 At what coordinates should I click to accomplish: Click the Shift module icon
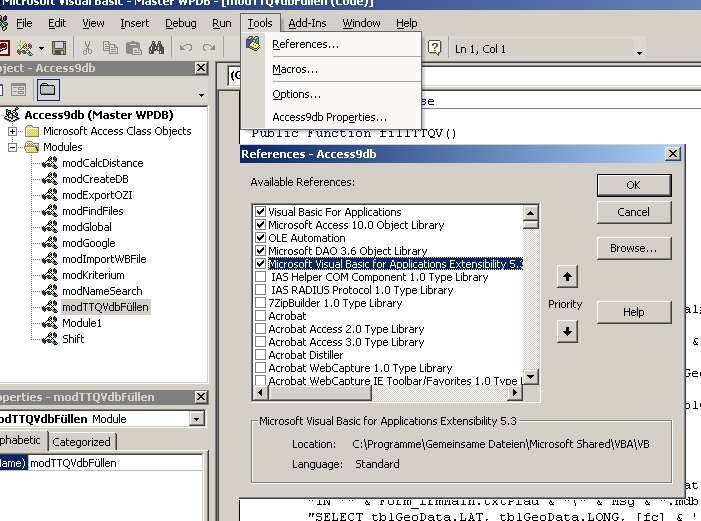point(50,339)
